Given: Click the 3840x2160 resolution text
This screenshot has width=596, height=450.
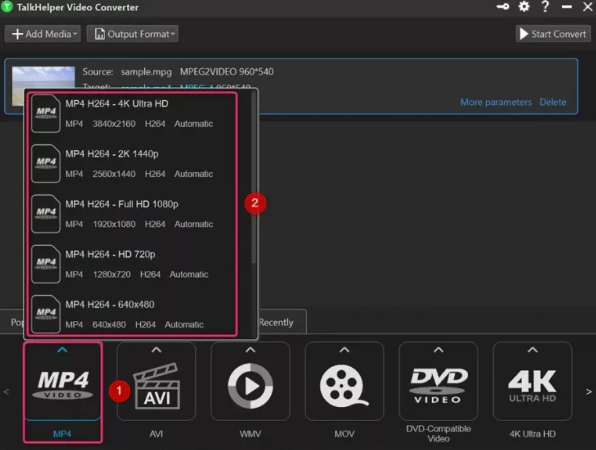Looking at the screenshot, I should (114, 124).
